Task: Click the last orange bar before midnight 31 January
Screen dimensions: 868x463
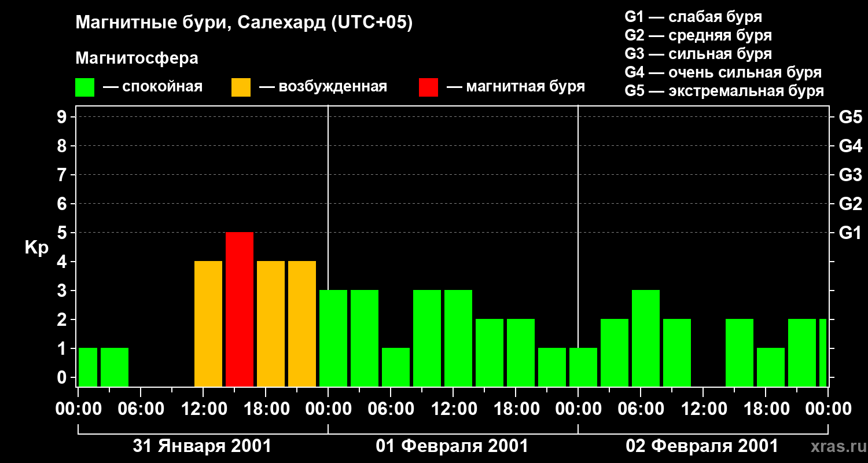Action: click(302, 324)
